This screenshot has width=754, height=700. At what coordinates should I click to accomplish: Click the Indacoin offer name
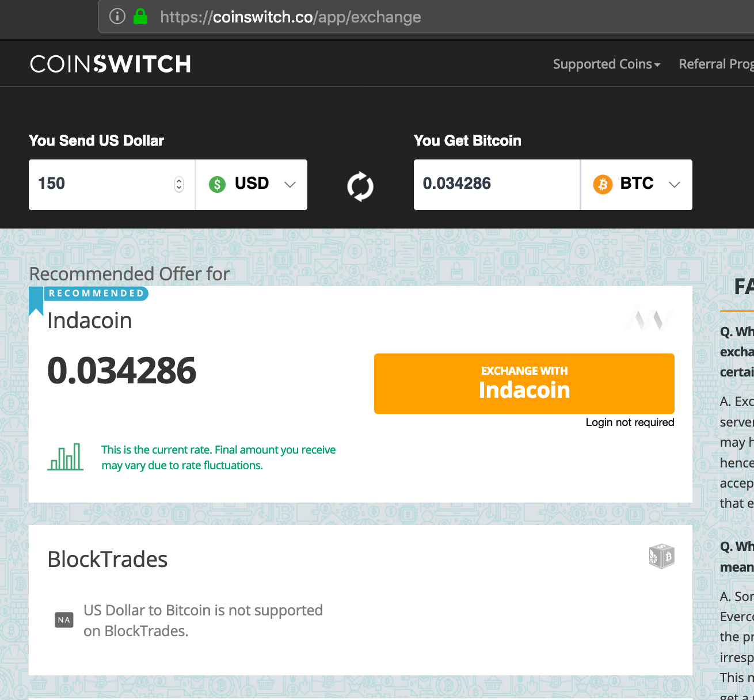click(x=90, y=321)
